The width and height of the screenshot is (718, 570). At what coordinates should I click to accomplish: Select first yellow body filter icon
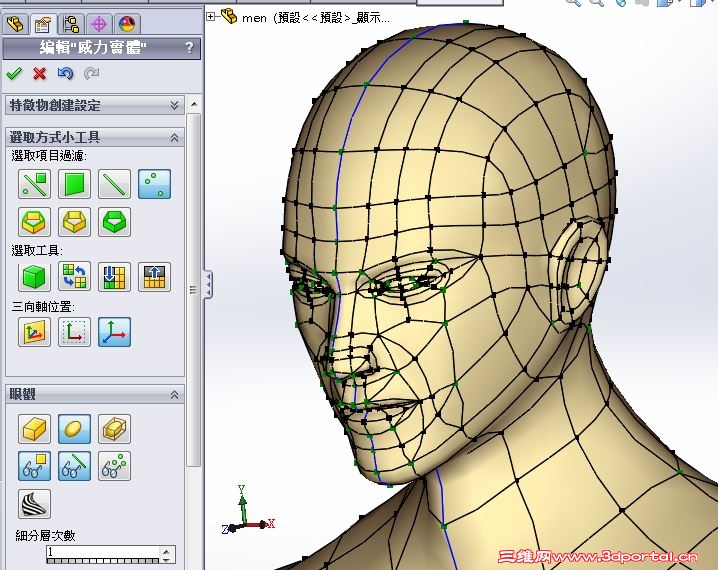click(34, 222)
